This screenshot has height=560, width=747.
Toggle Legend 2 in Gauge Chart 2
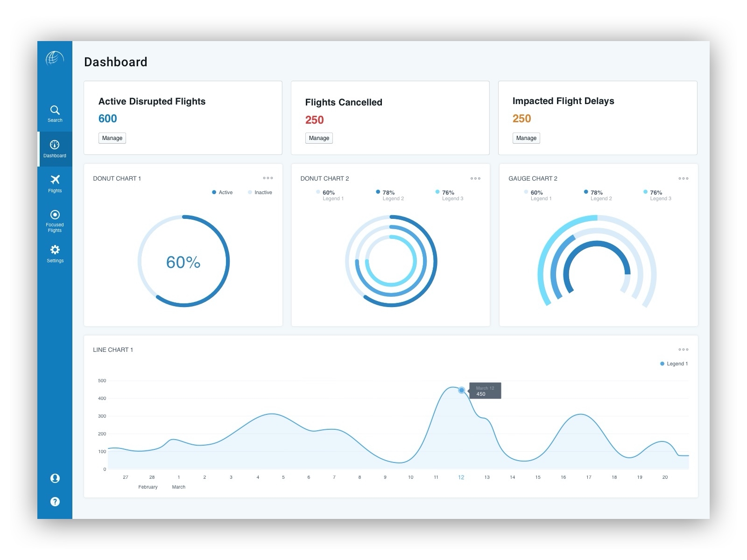click(598, 195)
